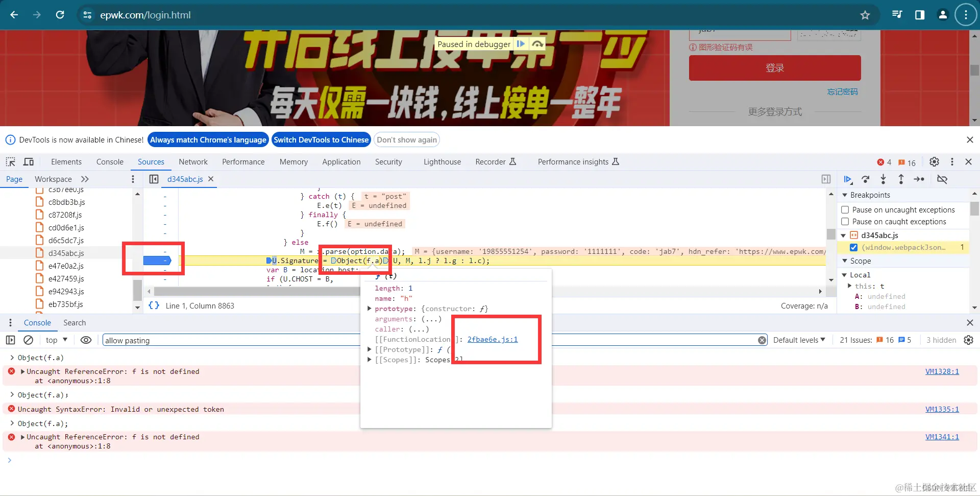
Task: Open the Search tab next to Console
Action: (x=74, y=322)
